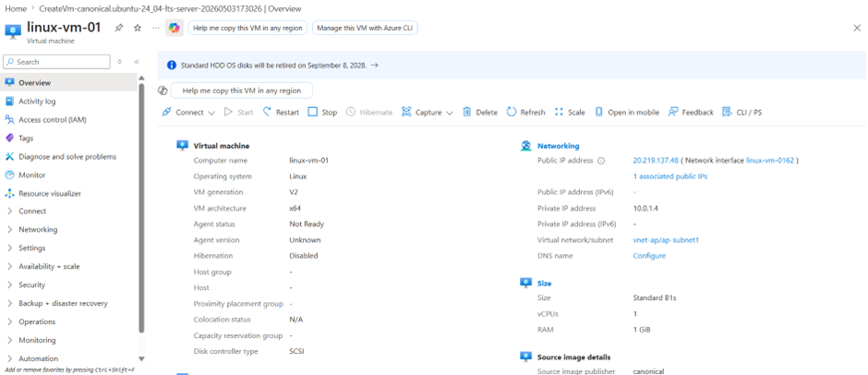The width and height of the screenshot is (868, 375).
Task: Open Scale option in toolbar
Action: tap(570, 113)
